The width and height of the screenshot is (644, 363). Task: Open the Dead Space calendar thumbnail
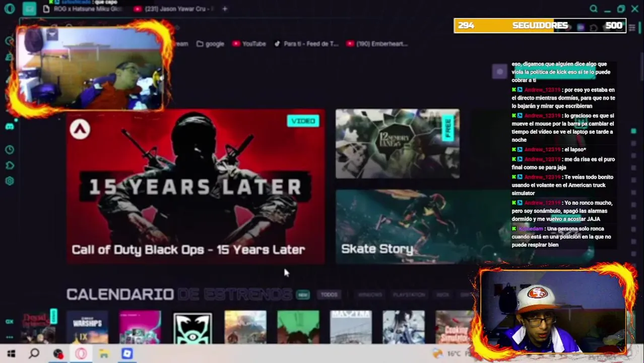tap(38, 327)
